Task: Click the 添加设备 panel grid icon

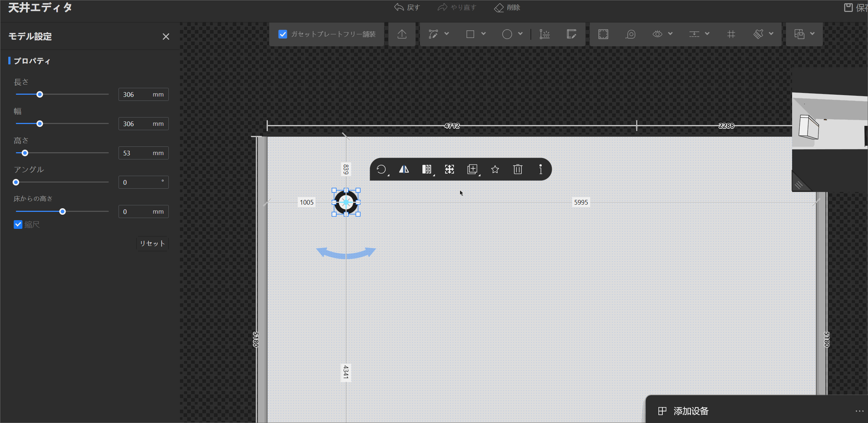Action: click(x=662, y=411)
